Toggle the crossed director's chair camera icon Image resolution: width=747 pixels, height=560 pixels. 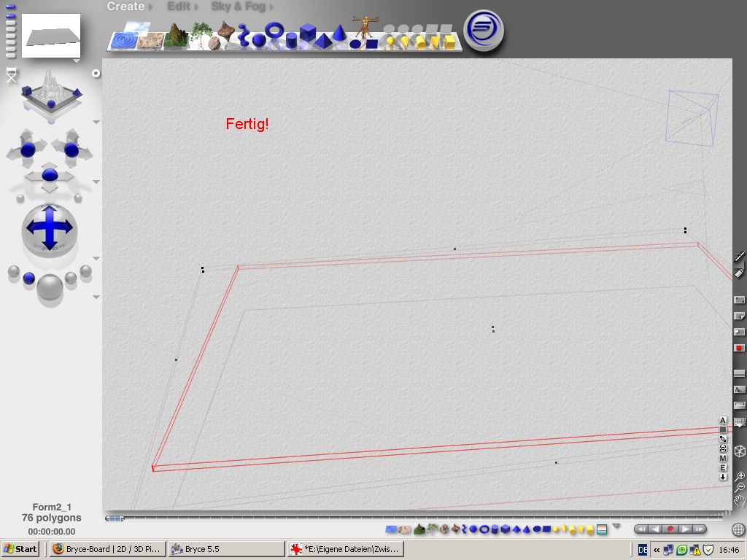(11, 75)
